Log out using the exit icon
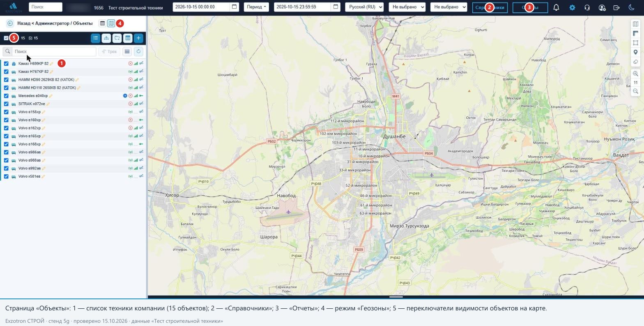644x326 pixels. pos(616,7)
